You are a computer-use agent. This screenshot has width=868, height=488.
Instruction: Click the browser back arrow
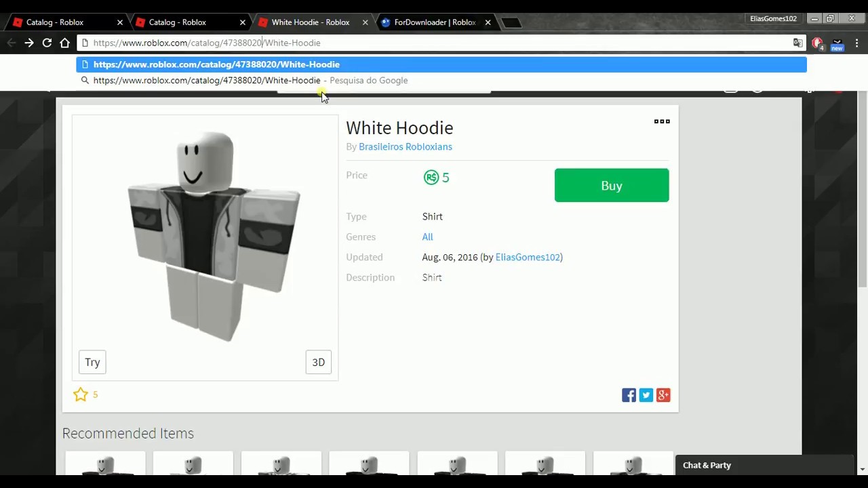[x=12, y=43]
